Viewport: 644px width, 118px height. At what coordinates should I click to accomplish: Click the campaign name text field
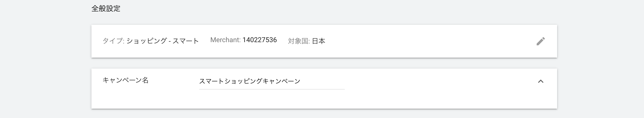tap(272, 81)
